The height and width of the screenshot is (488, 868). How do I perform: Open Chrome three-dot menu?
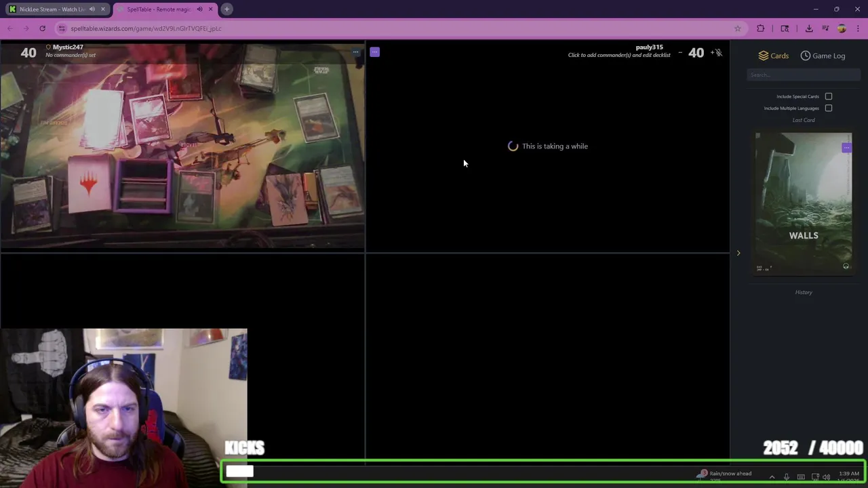pos(858,28)
